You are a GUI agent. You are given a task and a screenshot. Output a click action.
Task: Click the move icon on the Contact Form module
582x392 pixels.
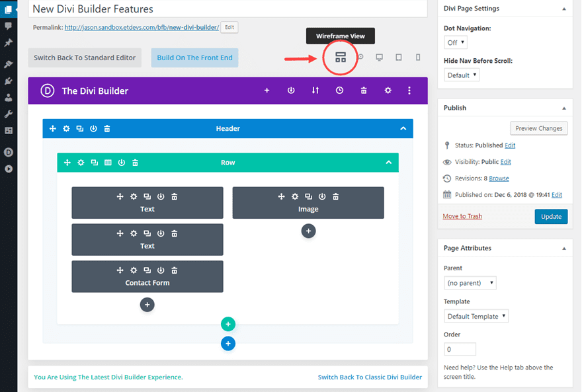click(120, 270)
